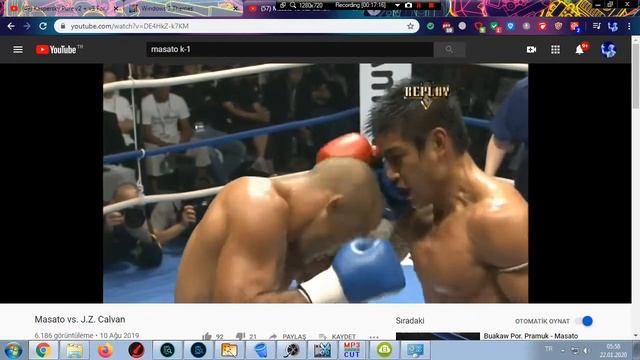Open the YouTube hamburger guide menu
Screen dimensions: 640x360
coord(18,49)
